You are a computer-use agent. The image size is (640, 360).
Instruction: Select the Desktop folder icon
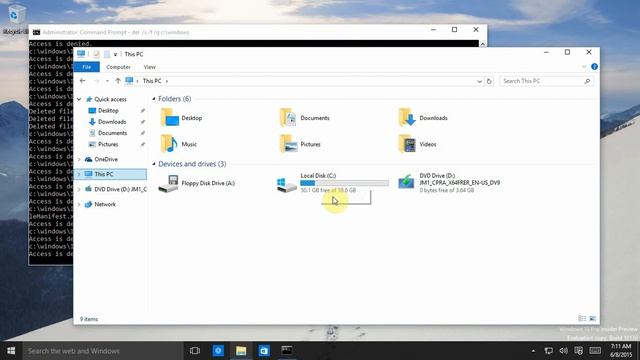point(169,118)
